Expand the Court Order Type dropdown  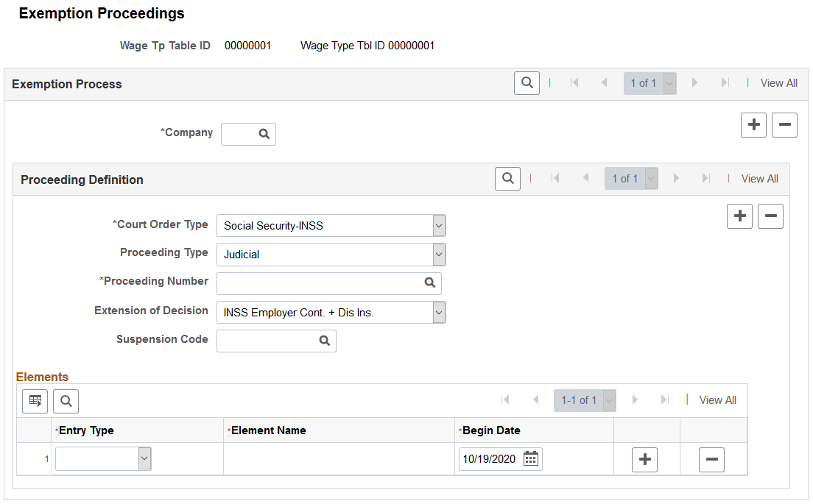439,226
